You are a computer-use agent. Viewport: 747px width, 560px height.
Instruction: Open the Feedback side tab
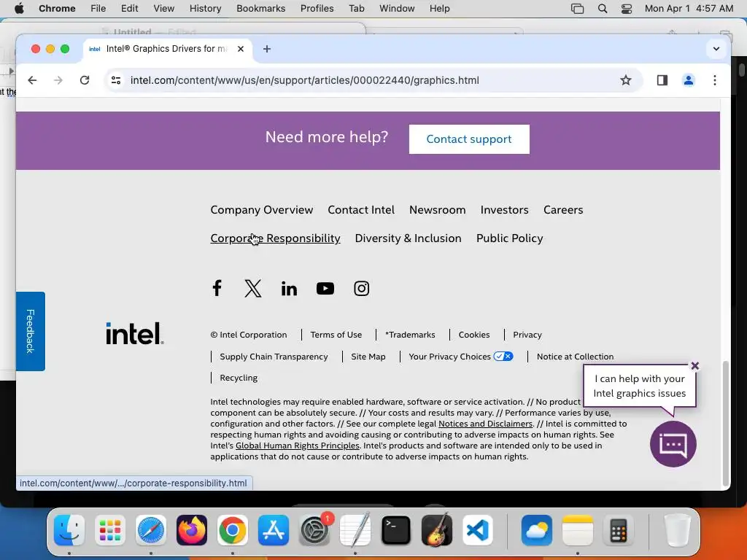tap(31, 332)
